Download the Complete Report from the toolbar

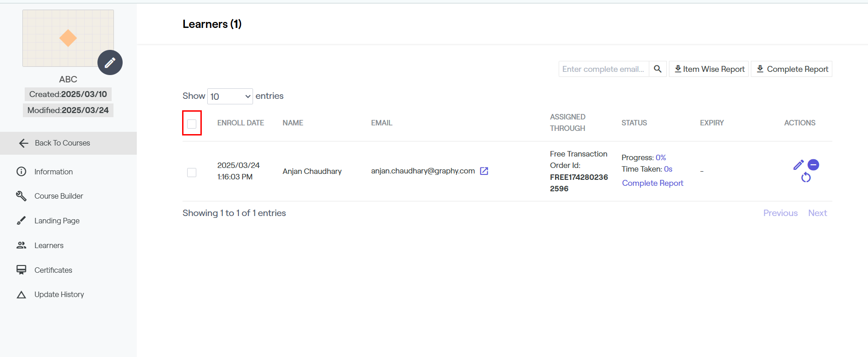(792, 69)
